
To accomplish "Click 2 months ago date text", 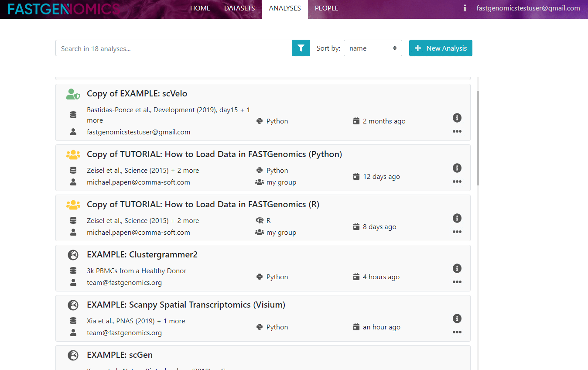I will (384, 121).
